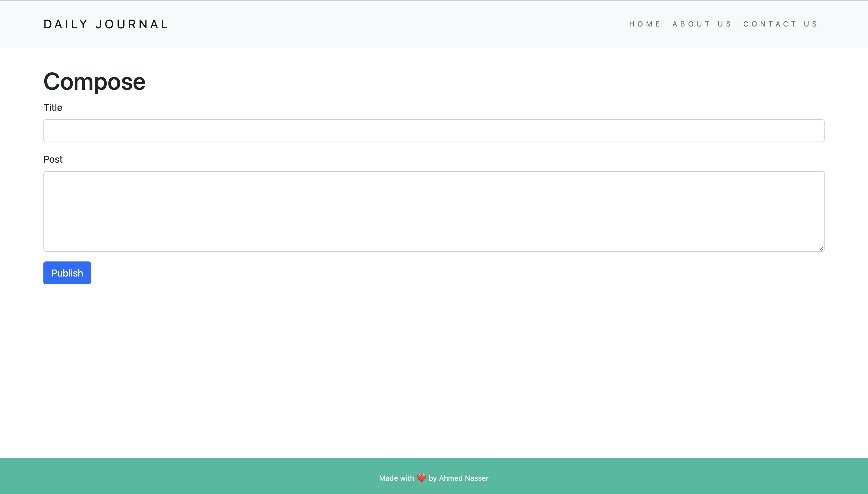Go to the HOME page
This screenshot has width=868, height=494.
click(x=645, y=24)
